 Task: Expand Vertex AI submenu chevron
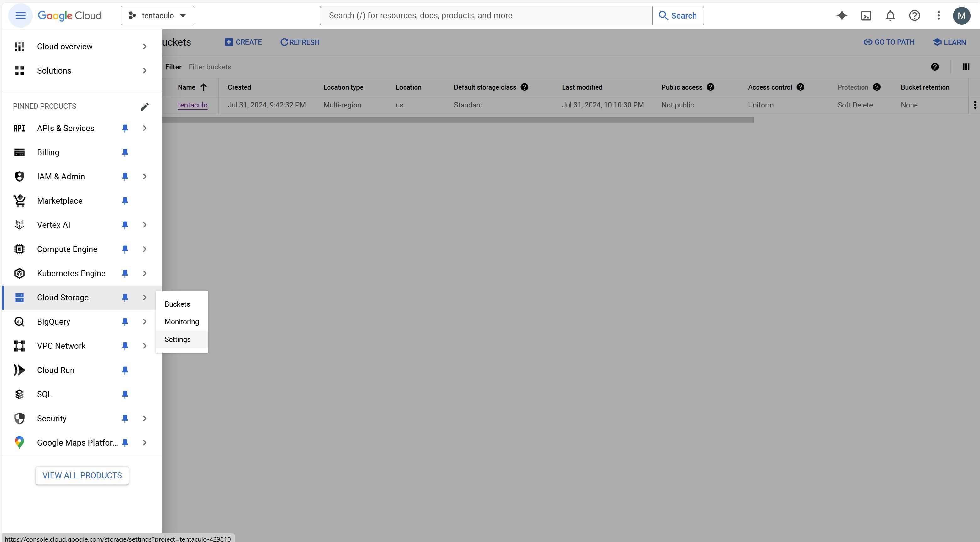coord(145,225)
